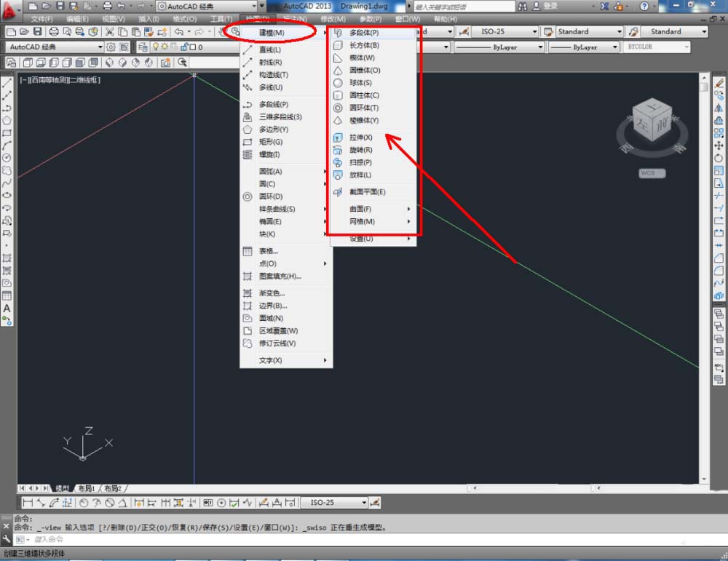728x561 pixels.
Task: Click the 表格... table menu entry
Action: coord(269,251)
